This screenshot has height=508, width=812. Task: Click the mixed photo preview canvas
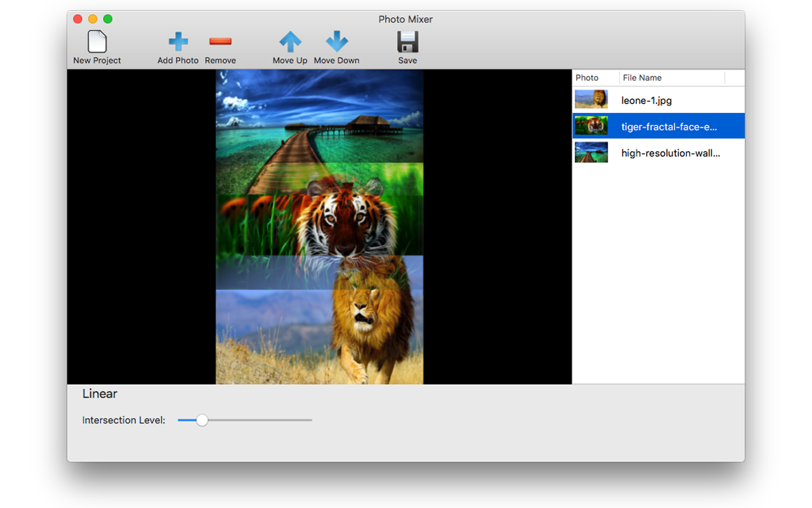[320, 227]
